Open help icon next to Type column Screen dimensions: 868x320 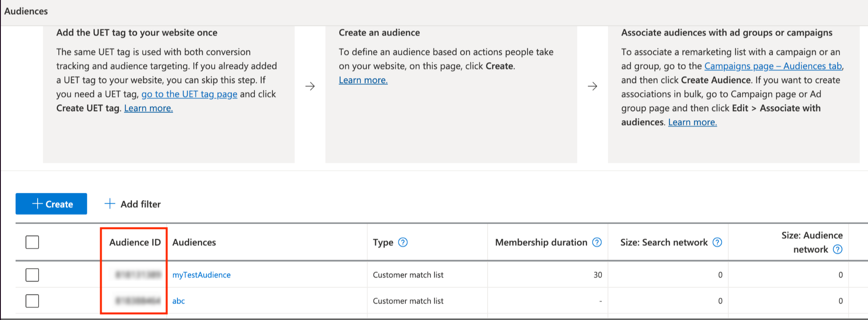click(x=403, y=242)
